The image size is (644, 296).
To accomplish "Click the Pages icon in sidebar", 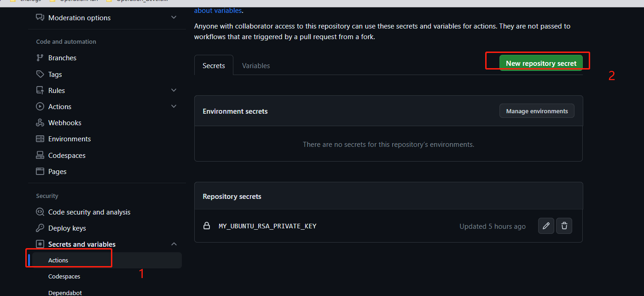I will coord(40,172).
